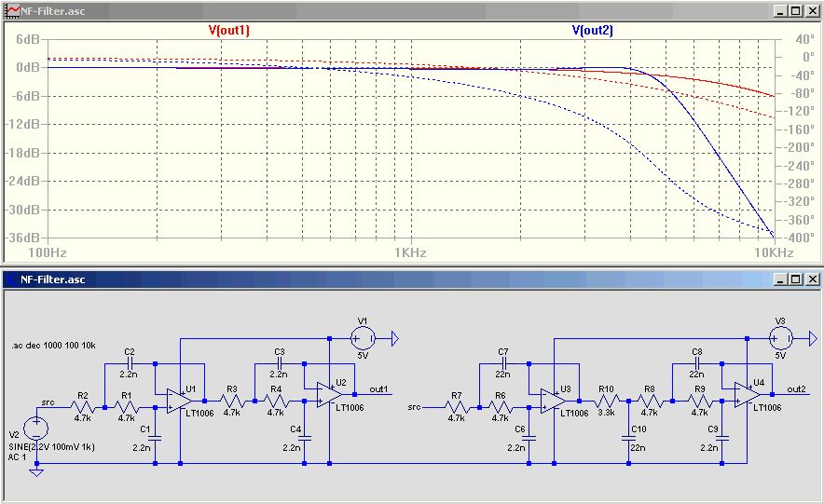This screenshot has height=504, width=824.
Task: Click the 5V value under V1
Action: [363, 356]
